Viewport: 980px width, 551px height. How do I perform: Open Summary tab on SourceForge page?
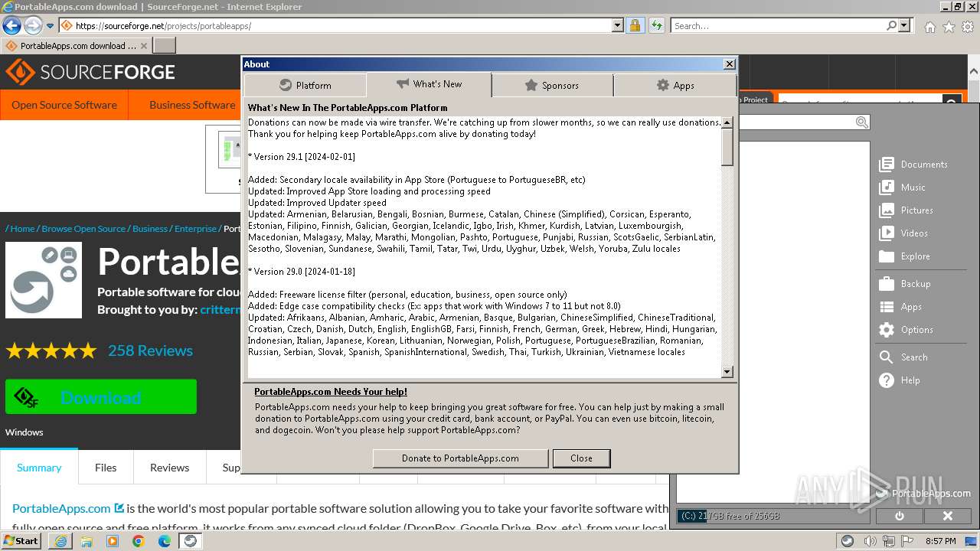[39, 468]
